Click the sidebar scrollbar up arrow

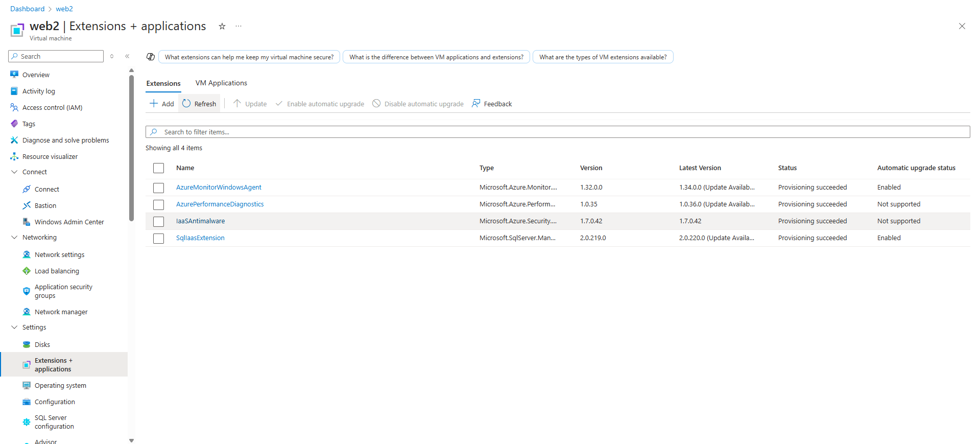pos(132,71)
